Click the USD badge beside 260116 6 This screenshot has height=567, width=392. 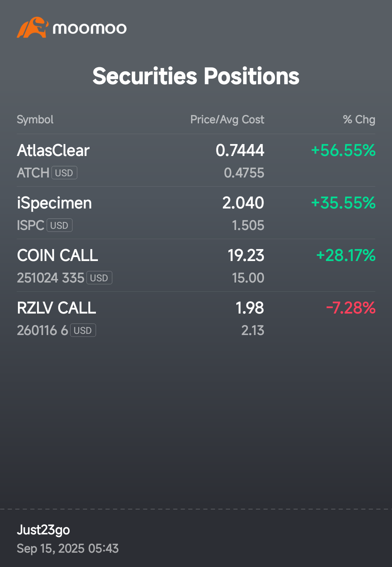(x=83, y=330)
